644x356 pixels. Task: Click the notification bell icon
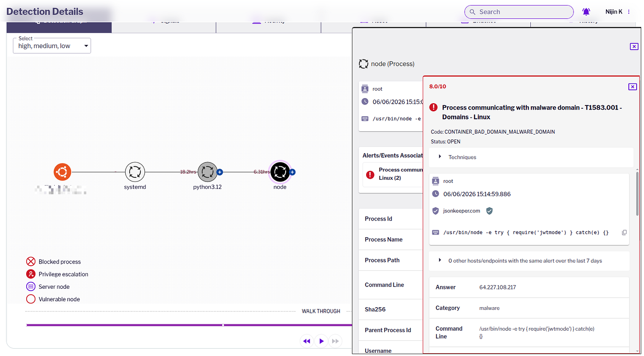click(586, 12)
